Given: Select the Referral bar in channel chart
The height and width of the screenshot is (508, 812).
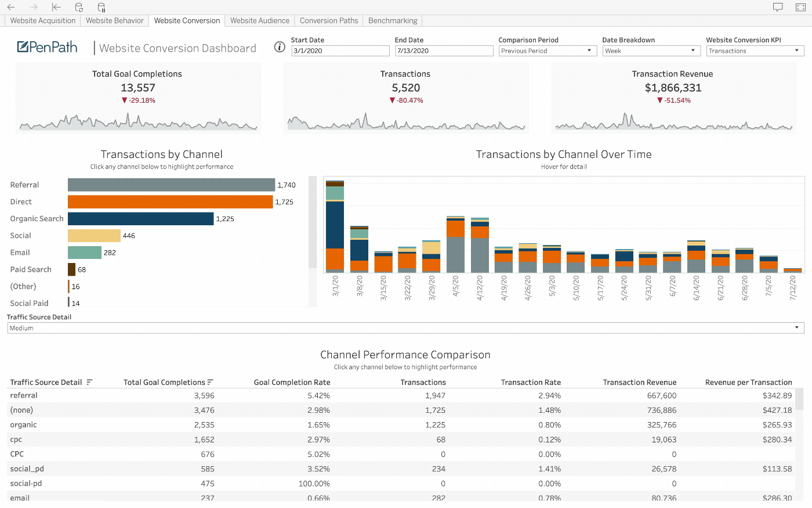Looking at the screenshot, I should point(171,185).
